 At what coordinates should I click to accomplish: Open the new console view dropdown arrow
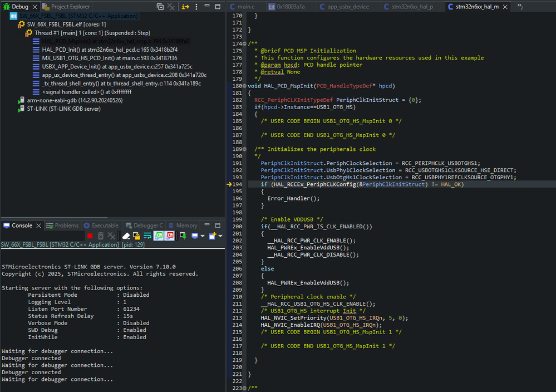[x=220, y=236]
